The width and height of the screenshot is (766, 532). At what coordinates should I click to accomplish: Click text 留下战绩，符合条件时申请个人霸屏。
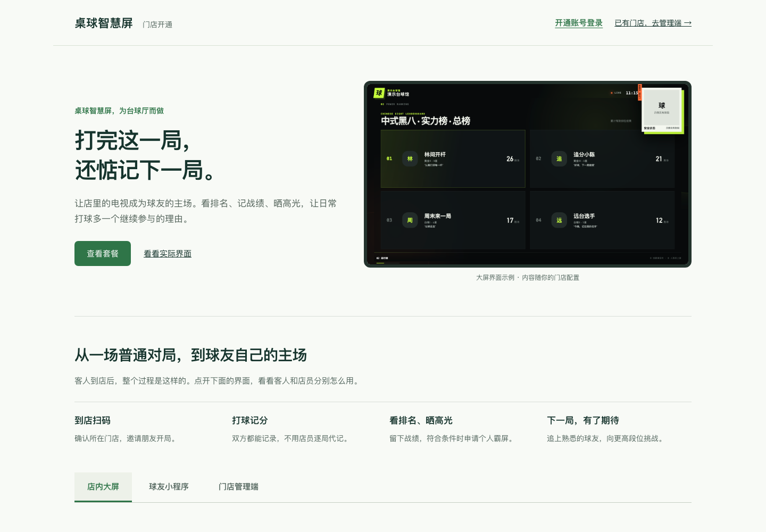453,438
